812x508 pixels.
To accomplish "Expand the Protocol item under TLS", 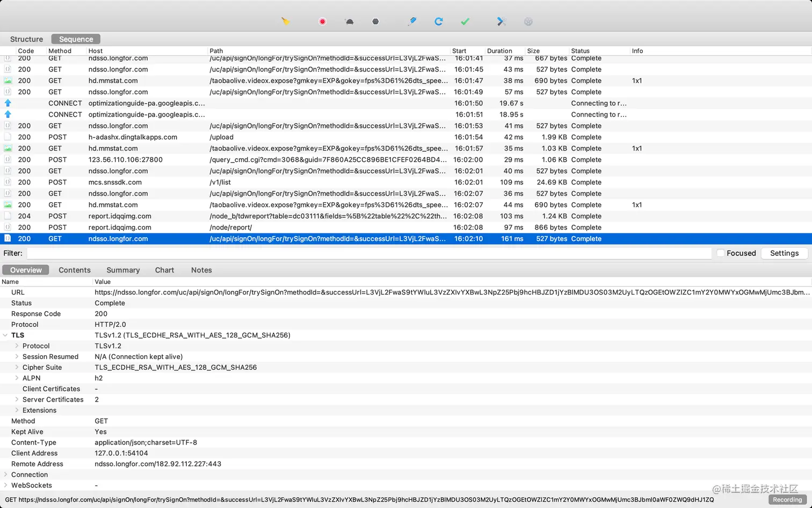I will (x=17, y=346).
